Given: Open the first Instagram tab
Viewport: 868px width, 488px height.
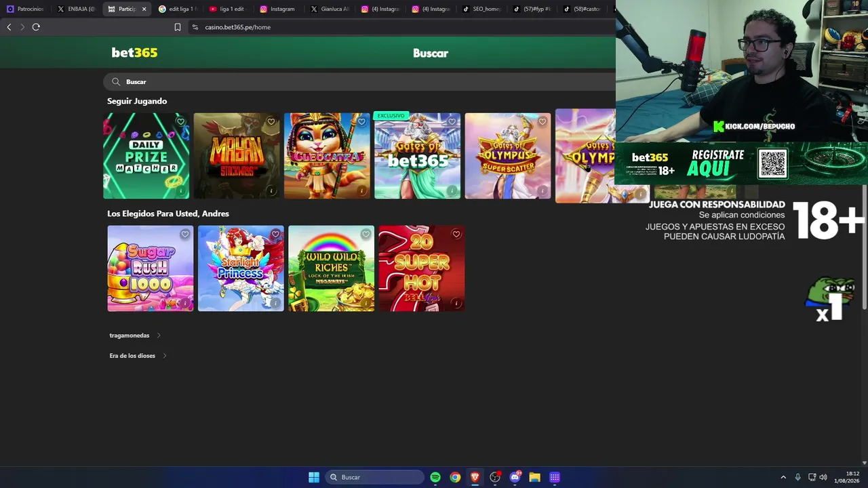Looking at the screenshot, I should 278,9.
